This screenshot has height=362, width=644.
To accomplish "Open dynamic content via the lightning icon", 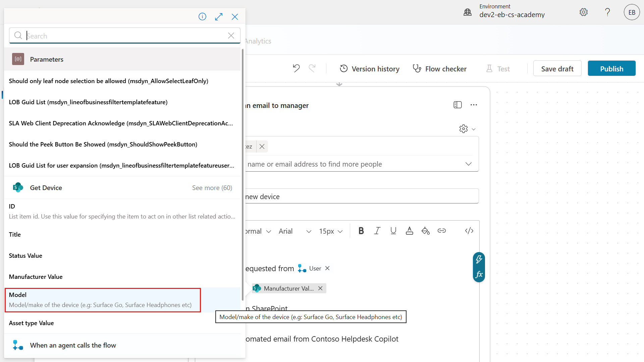I will (x=479, y=259).
